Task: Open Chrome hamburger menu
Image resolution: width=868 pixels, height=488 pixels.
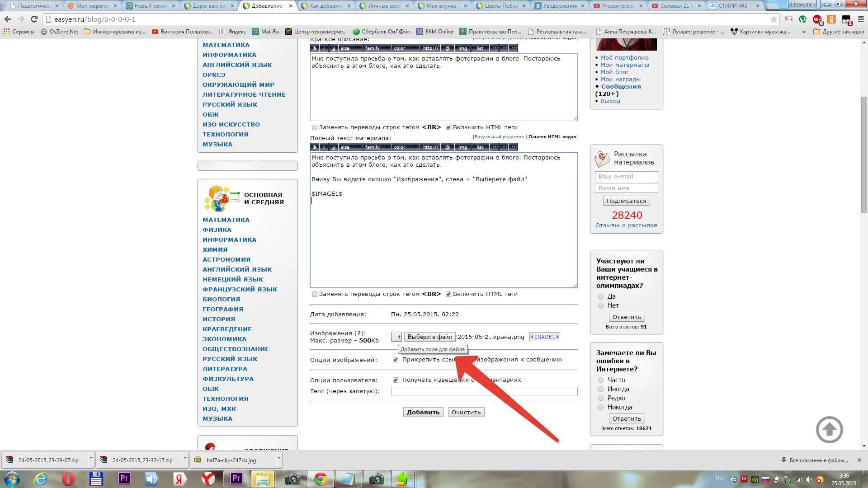Action: pos(860,19)
